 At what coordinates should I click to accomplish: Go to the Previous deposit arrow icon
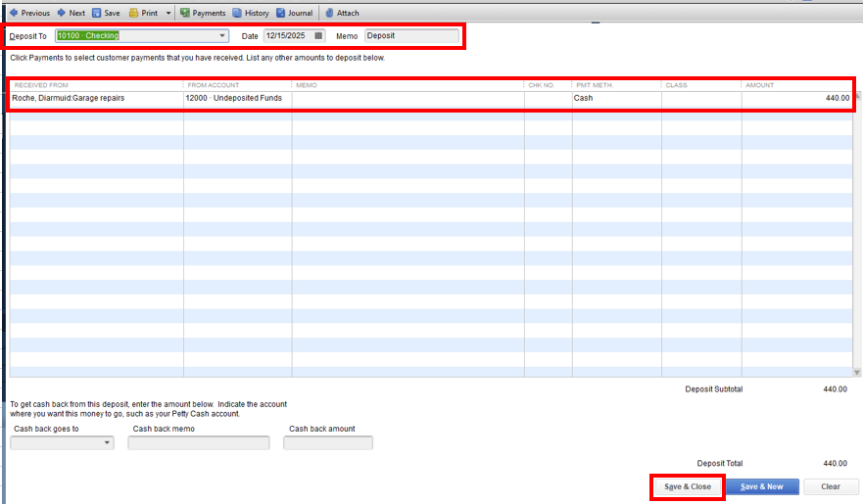point(14,13)
